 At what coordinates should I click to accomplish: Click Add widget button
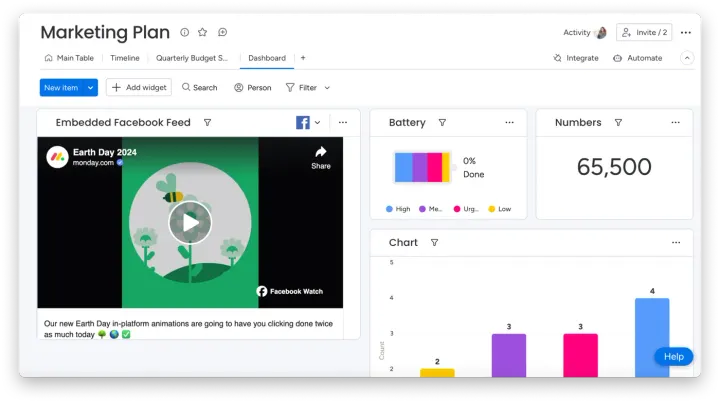pyautogui.click(x=139, y=87)
